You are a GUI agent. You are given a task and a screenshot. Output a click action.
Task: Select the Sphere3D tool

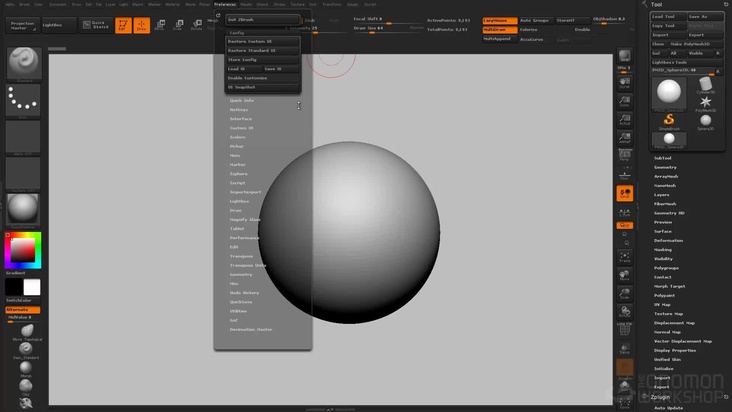[x=705, y=121]
